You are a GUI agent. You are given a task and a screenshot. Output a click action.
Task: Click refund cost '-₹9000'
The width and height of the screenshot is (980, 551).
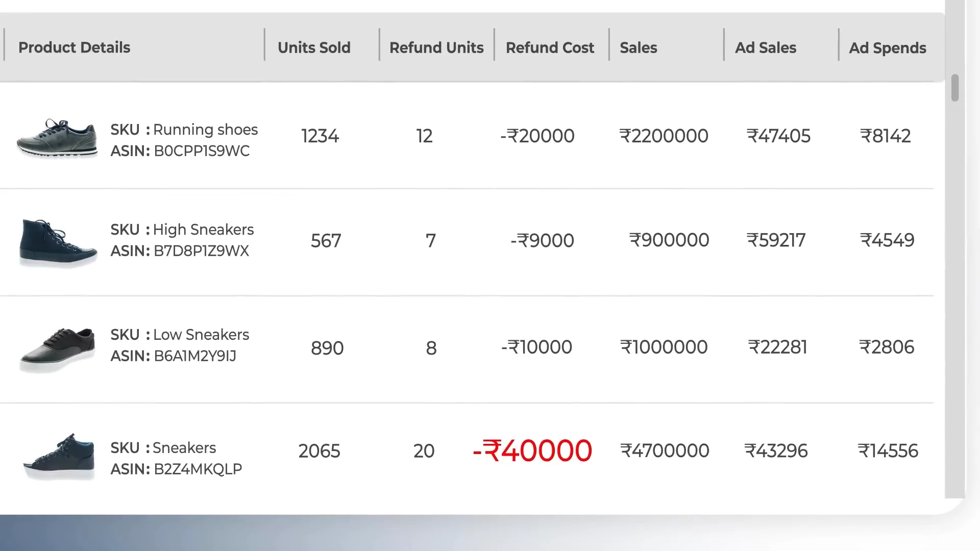[542, 240]
